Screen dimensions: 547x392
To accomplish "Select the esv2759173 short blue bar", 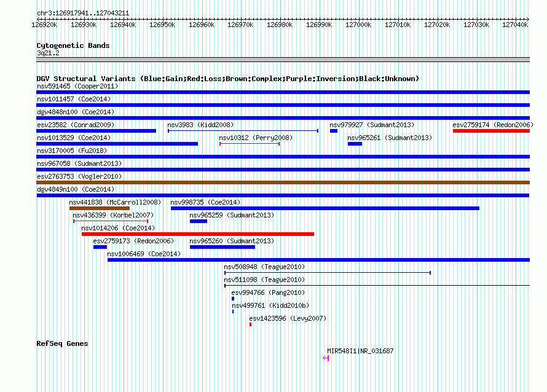I will (100, 247).
